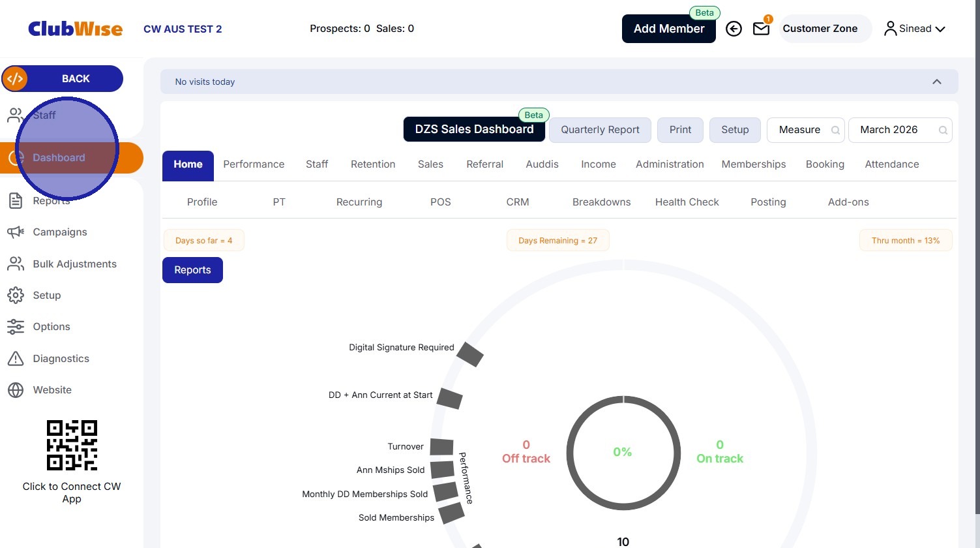Click the Turnover chart segment

point(441,447)
